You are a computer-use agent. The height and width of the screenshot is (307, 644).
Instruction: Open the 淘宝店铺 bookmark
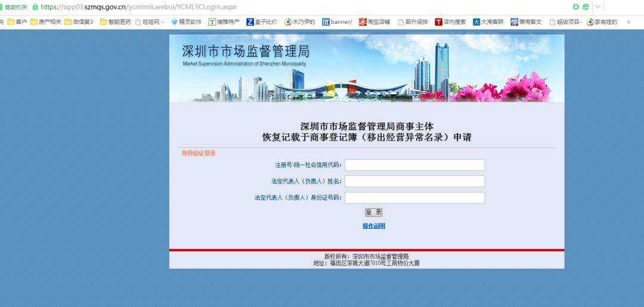click(x=374, y=22)
